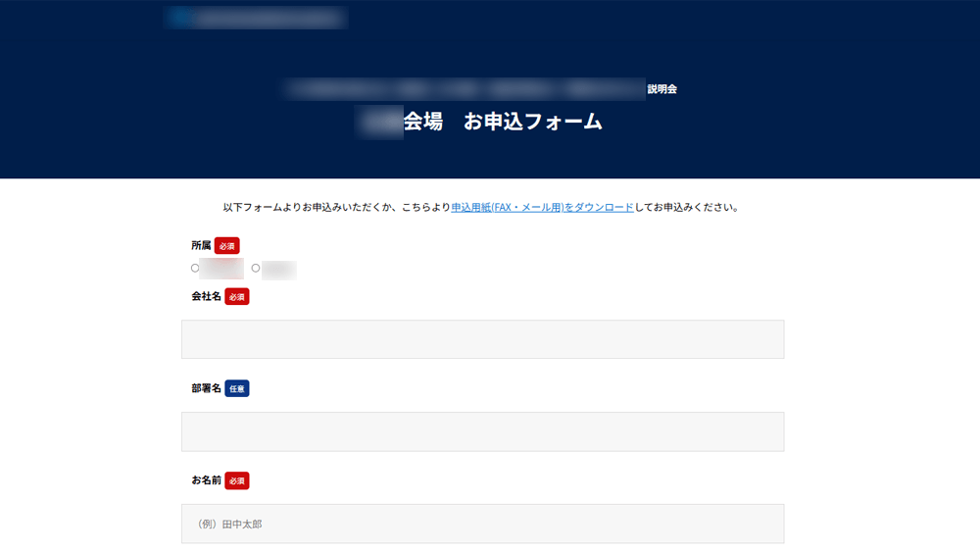
Task: Click the 部署名 field label
Action: pyautogui.click(x=206, y=388)
